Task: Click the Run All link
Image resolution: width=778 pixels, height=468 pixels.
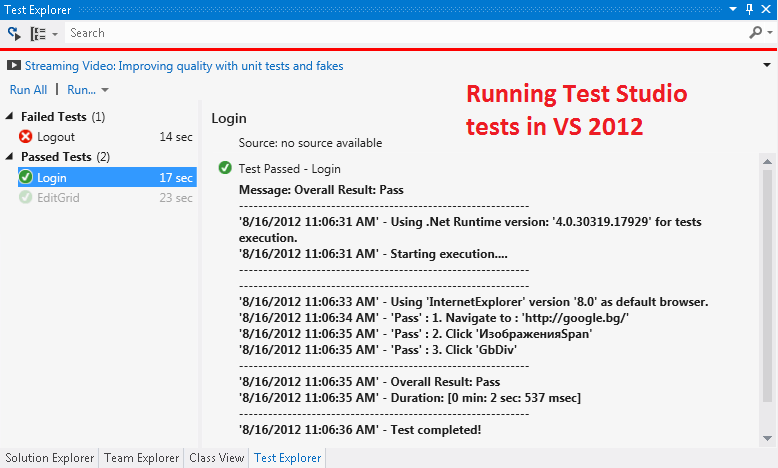Action: [x=28, y=90]
